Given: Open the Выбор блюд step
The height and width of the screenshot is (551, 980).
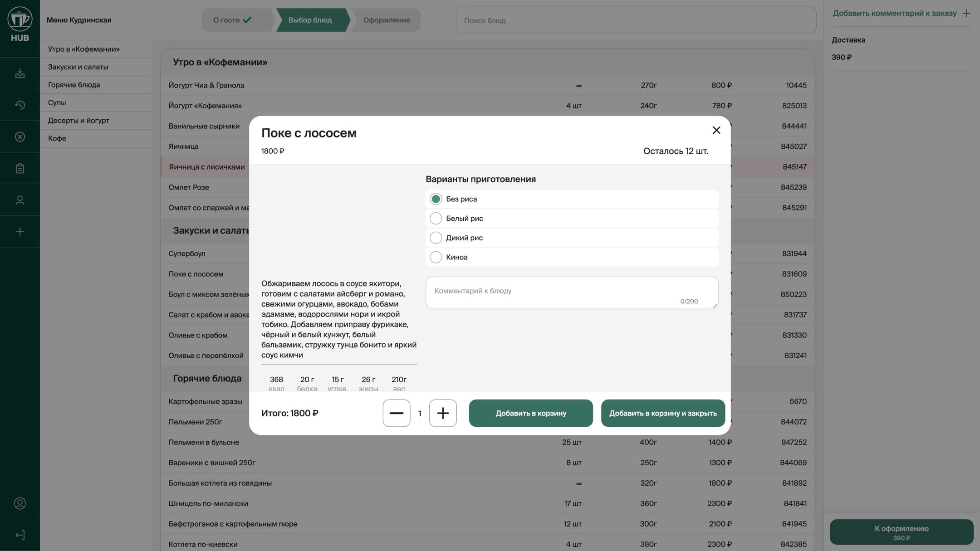Looking at the screenshot, I should pyautogui.click(x=312, y=20).
